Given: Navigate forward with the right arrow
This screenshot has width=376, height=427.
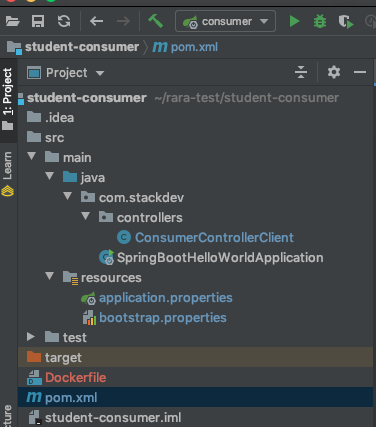Looking at the screenshot, I should (123, 22).
